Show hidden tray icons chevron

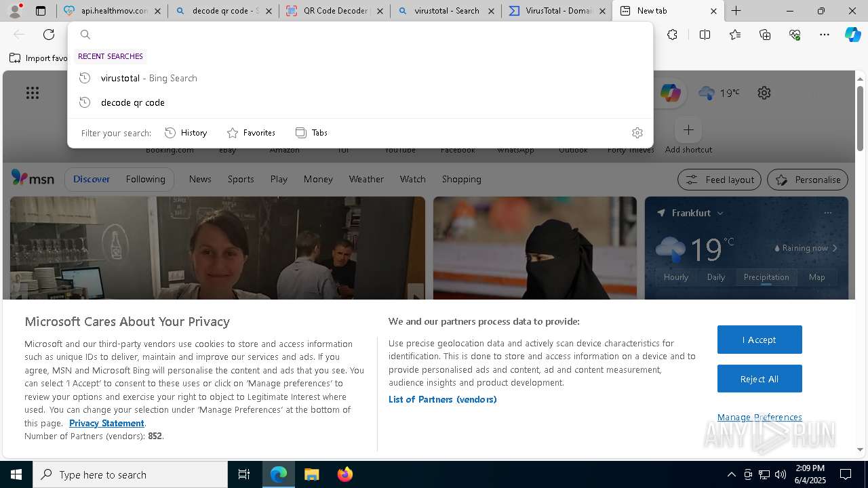(731, 474)
